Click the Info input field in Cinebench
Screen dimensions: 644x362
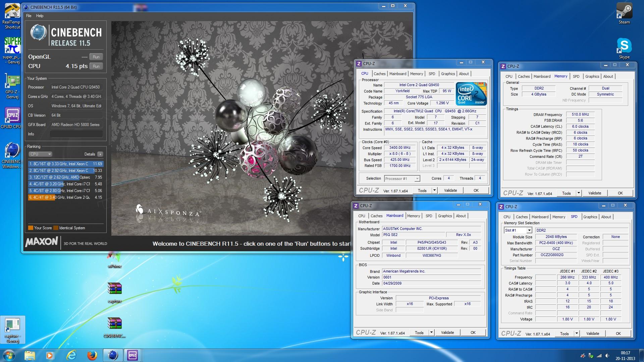(x=76, y=134)
